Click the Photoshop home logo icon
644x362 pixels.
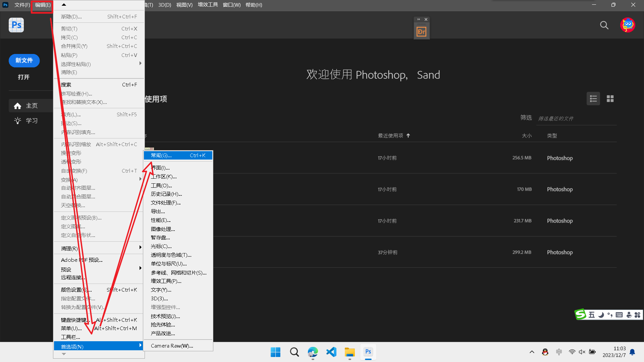pos(16,25)
